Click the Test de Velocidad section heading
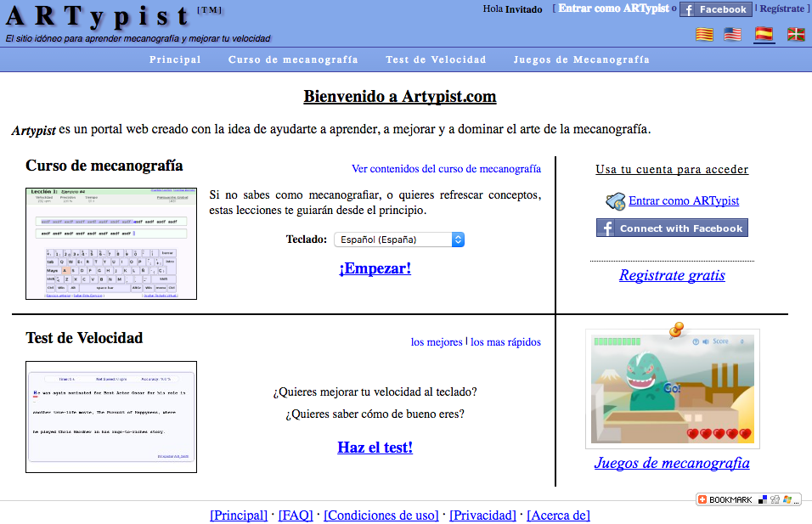The width and height of the screenshot is (812, 524). click(84, 338)
